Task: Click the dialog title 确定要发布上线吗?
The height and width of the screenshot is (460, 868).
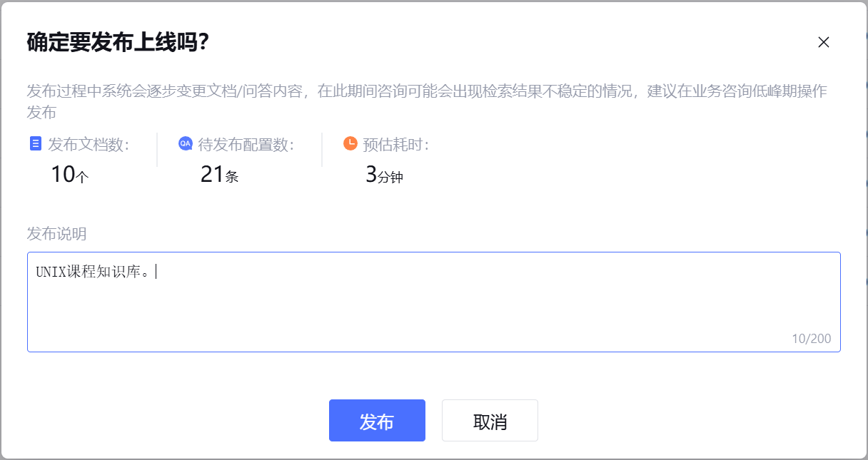Action: click(x=118, y=42)
